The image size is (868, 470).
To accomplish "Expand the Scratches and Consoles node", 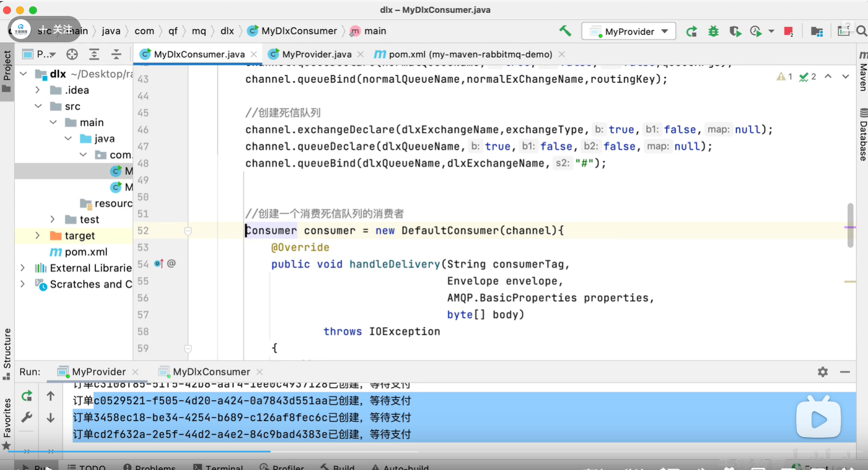I will [x=22, y=284].
